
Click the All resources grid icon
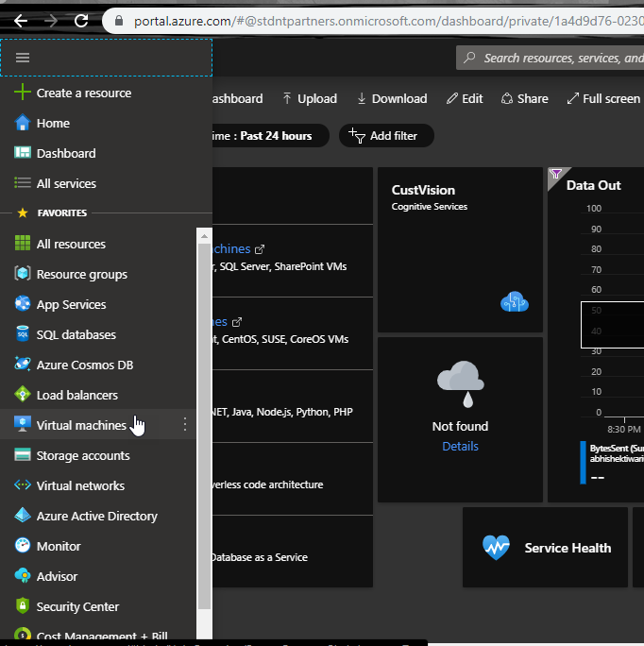coord(23,244)
